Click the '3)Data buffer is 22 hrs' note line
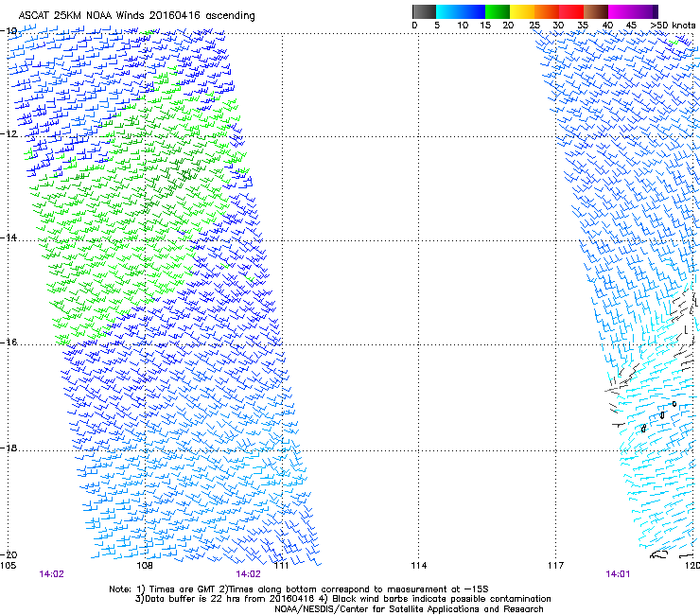The height and width of the screenshot is (615, 700). 342,599
